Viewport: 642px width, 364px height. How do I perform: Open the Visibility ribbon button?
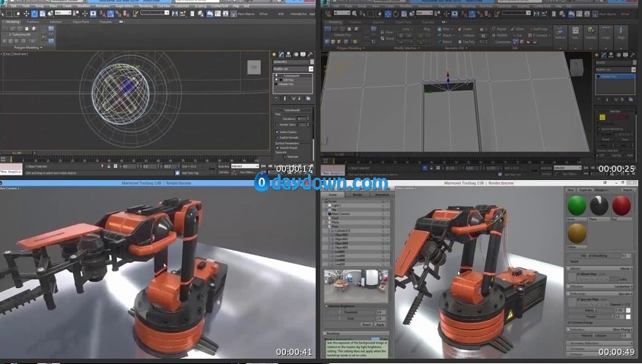coord(591,33)
